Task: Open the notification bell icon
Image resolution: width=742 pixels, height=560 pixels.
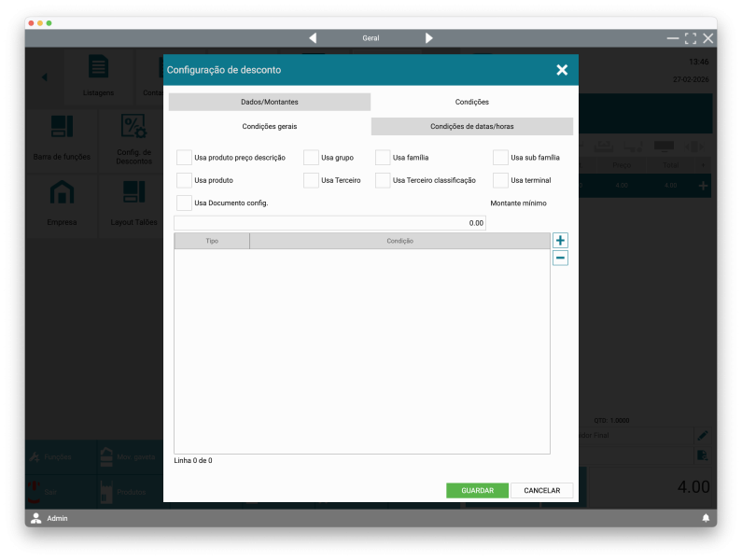Action: pyautogui.click(x=706, y=518)
